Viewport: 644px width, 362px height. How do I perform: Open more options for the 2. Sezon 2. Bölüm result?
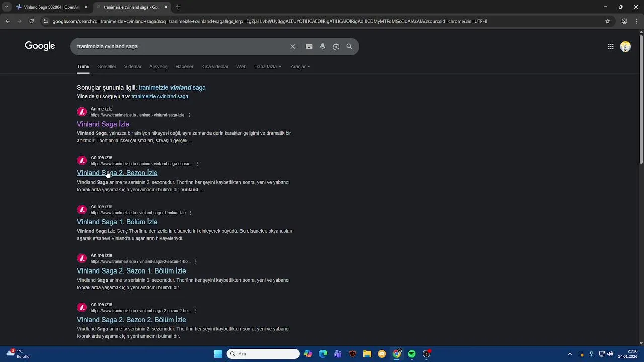196,311
